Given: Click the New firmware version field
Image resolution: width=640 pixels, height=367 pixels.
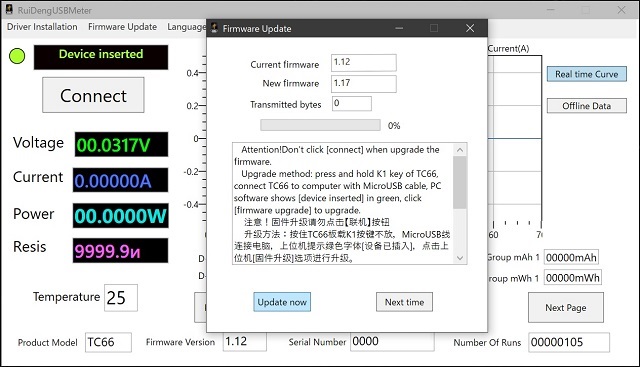Looking at the screenshot, I should [364, 83].
